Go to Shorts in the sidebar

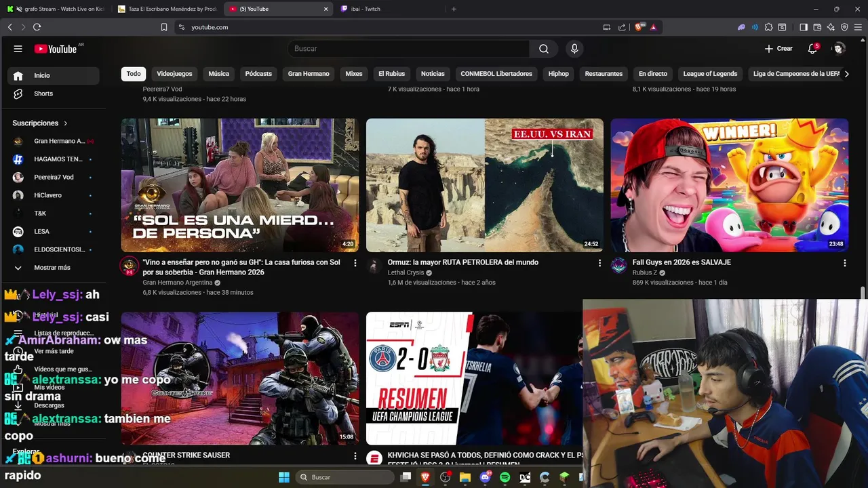click(x=53, y=94)
